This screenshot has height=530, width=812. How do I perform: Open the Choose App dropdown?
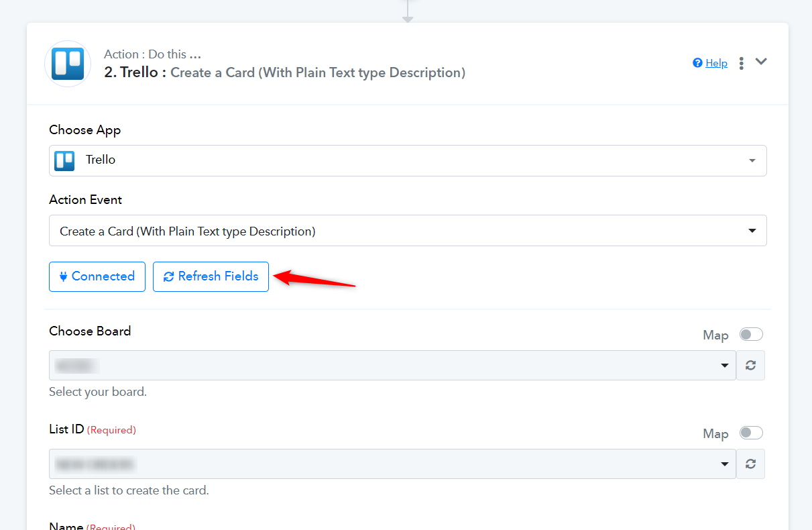(408, 161)
